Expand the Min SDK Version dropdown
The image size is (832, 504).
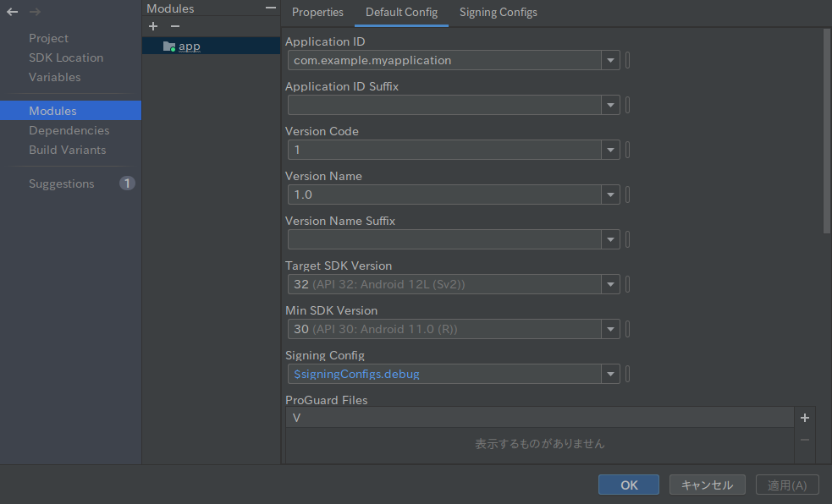[x=610, y=329]
